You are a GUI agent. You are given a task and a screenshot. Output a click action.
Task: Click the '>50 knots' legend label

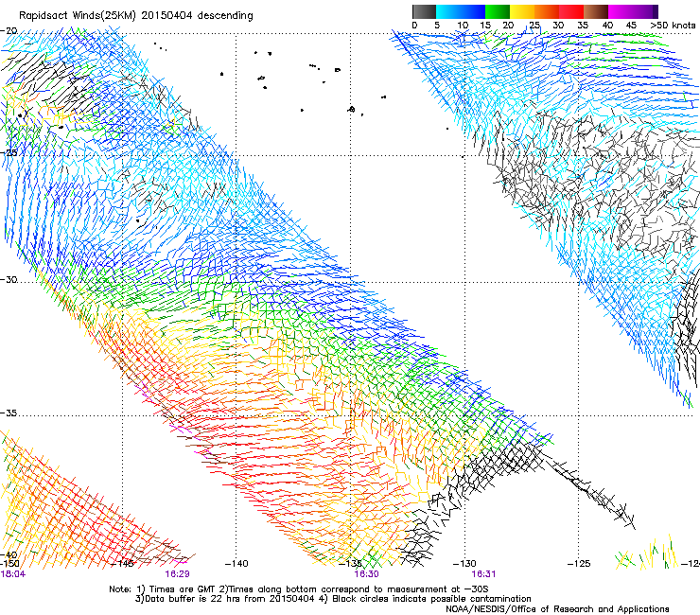coord(673,25)
